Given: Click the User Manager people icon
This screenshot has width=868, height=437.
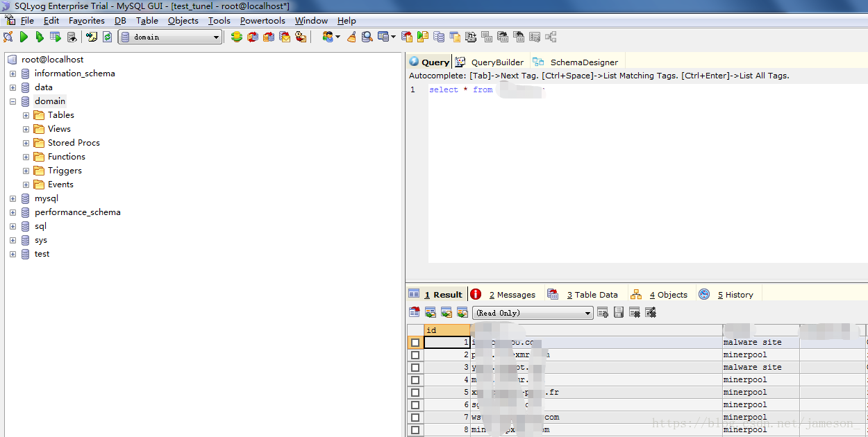Looking at the screenshot, I should tap(328, 37).
